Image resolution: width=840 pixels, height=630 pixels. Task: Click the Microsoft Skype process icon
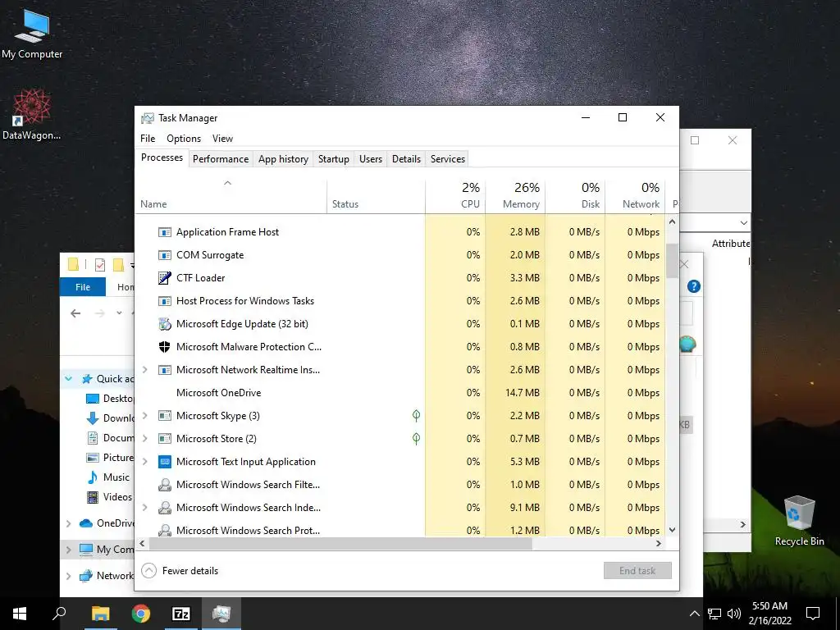pos(164,416)
